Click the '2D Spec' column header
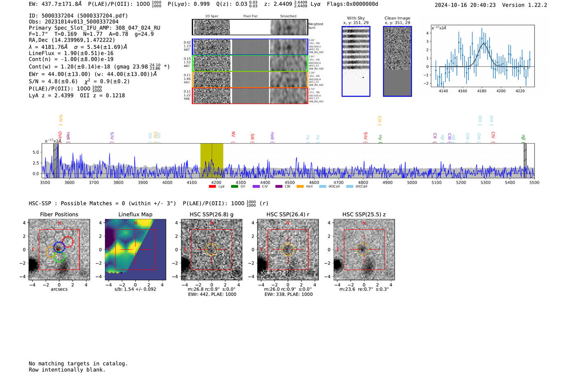576x392 pixels. 212,16
